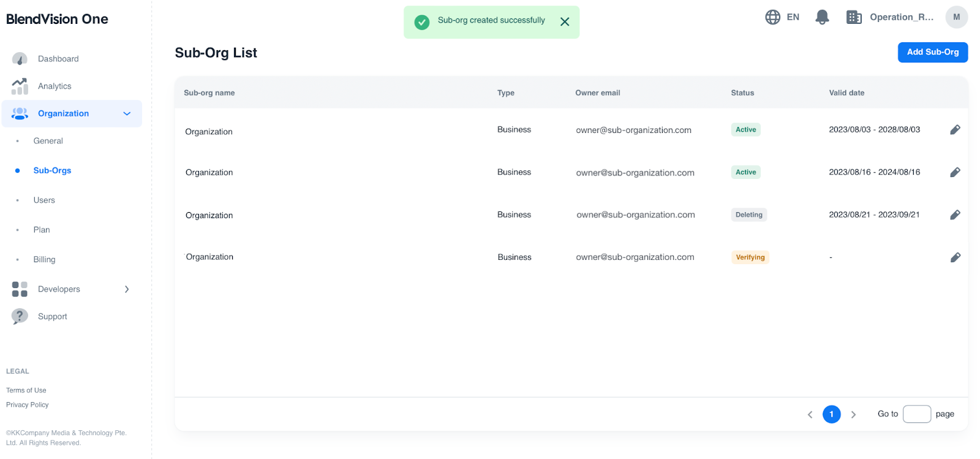Open the Terms of Use link
The height and width of the screenshot is (459, 980).
click(26, 390)
